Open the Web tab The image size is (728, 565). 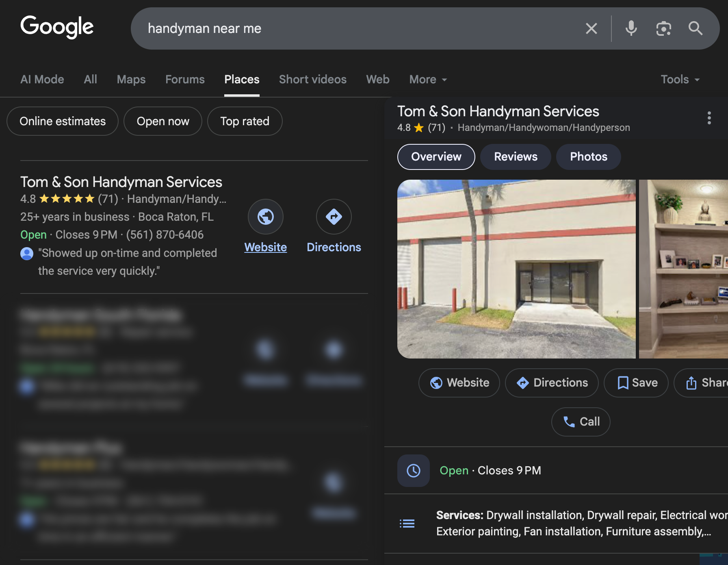click(x=378, y=79)
